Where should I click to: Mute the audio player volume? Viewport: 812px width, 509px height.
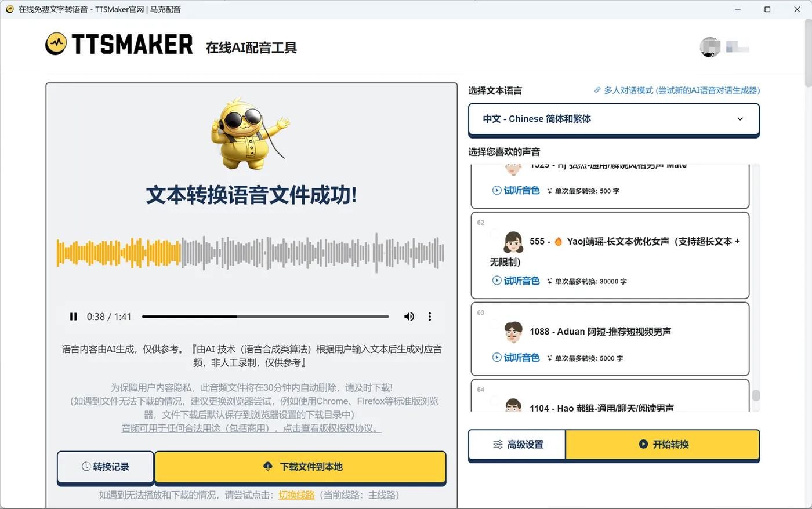(409, 317)
